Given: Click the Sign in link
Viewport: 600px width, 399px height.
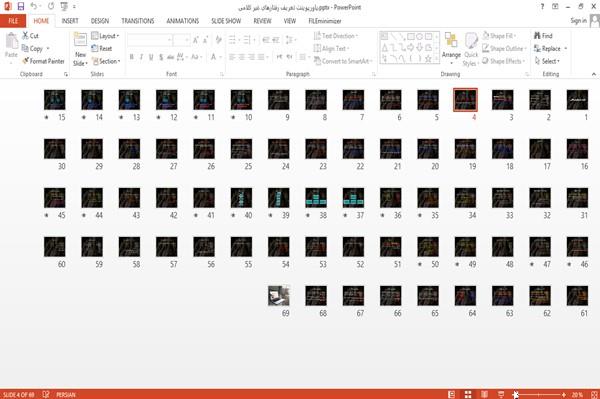Looking at the screenshot, I should [x=578, y=21].
